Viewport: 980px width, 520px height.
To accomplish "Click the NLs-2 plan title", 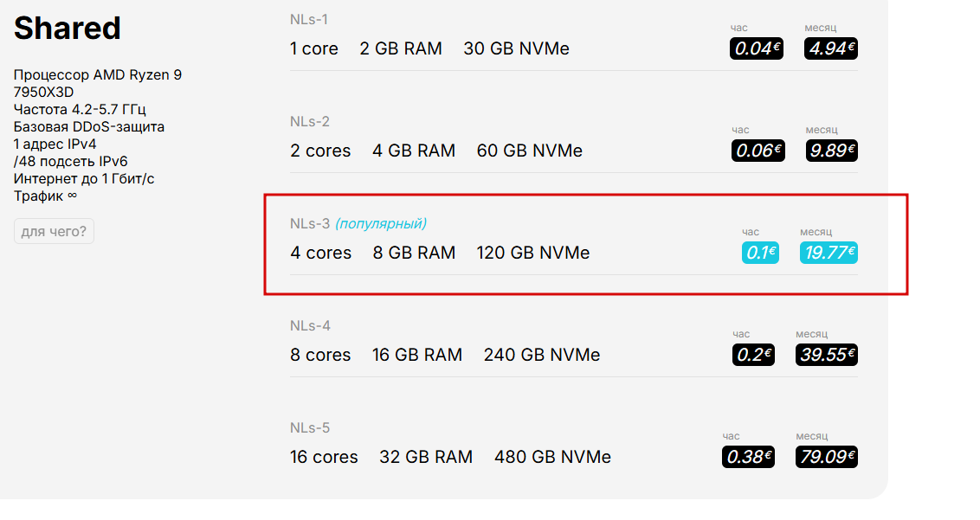I will (x=309, y=121).
